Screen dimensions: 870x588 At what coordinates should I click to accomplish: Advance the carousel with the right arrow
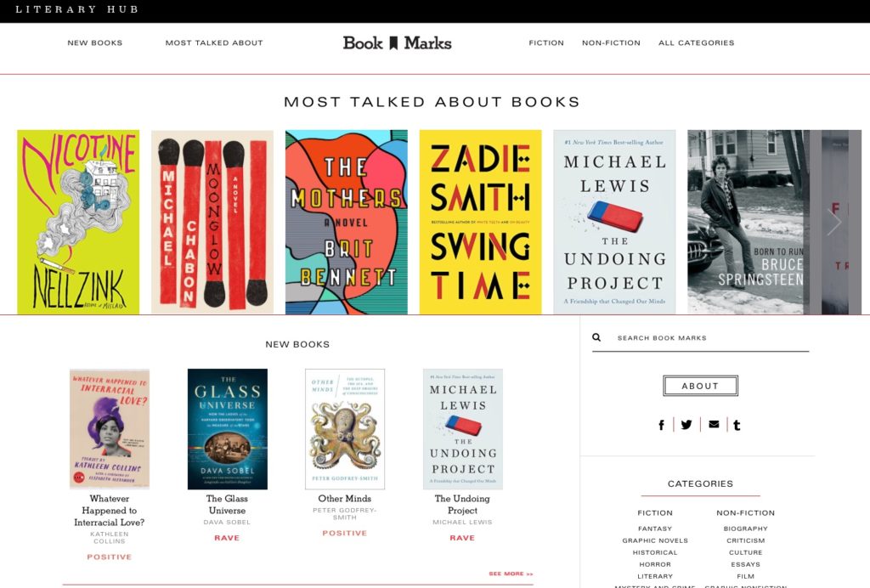click(835, 221)
